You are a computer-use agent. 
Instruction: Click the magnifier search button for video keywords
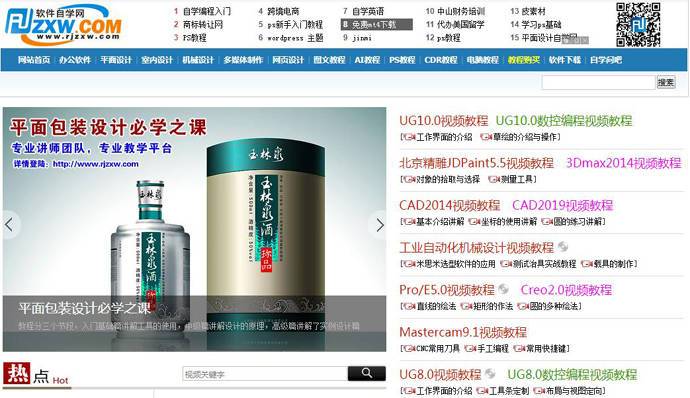(367, 373)
